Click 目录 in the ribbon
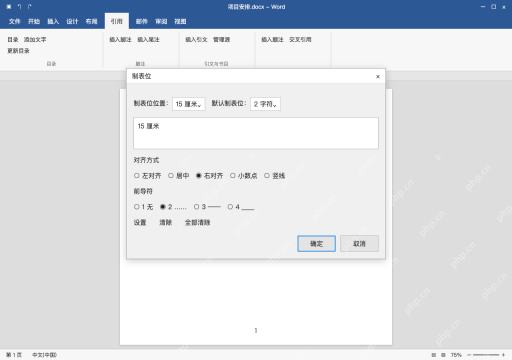The height and width of the screenshot is (360, 512). [x=13, y=39]
